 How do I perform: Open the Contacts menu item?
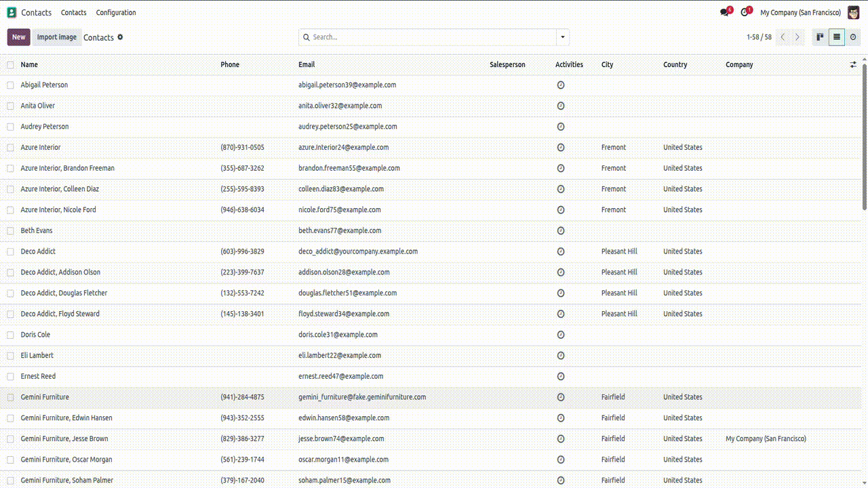[74, 12]
